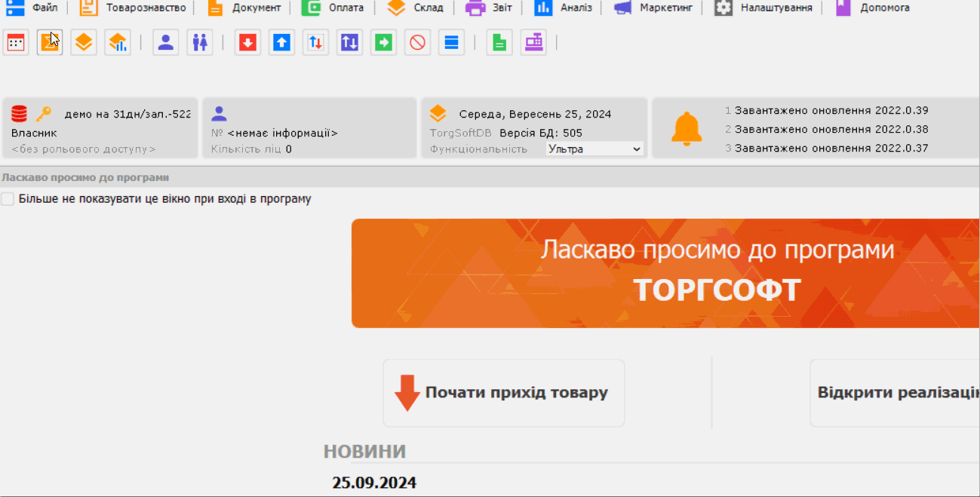
Task: Click the red down arrow toolbar icon
Action: click(x=247, y=43)
